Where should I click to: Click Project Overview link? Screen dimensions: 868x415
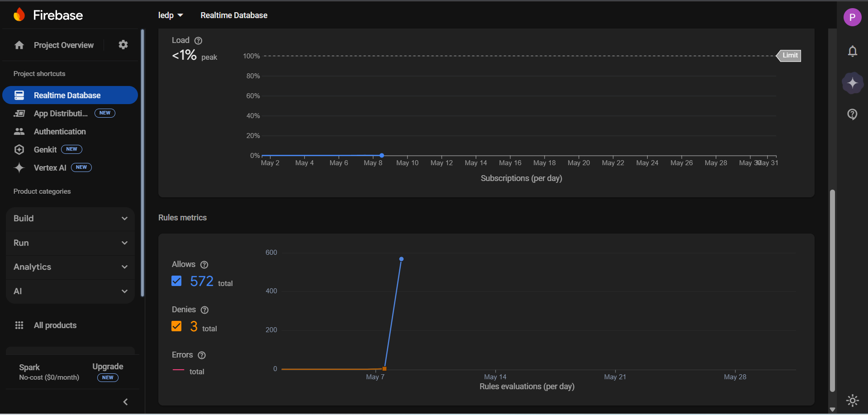coord(64,45)
